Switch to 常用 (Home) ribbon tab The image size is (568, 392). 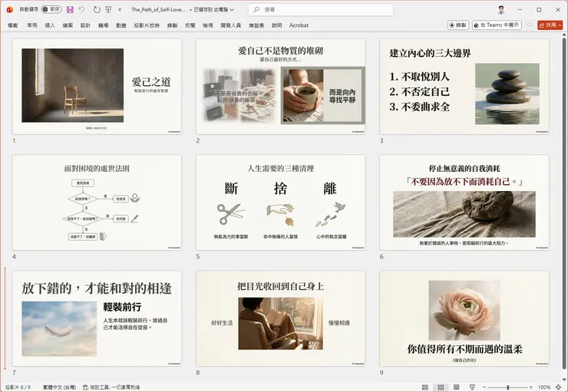pyautogui.click(x=32, y=25)
